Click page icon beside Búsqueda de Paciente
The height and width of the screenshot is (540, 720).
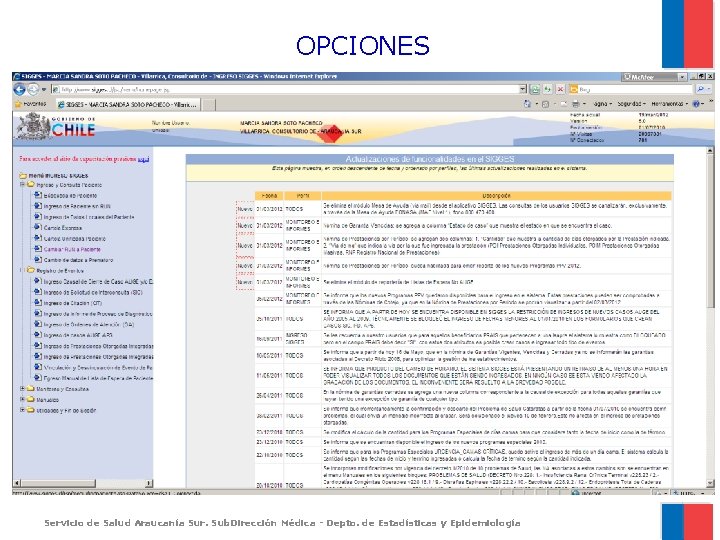(x=38, y=195)
